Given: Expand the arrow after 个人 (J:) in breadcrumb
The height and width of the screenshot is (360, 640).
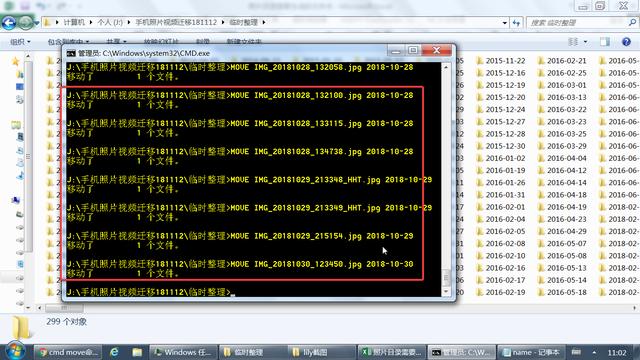Looking at the screenshot, I should (x=129, y=22).
